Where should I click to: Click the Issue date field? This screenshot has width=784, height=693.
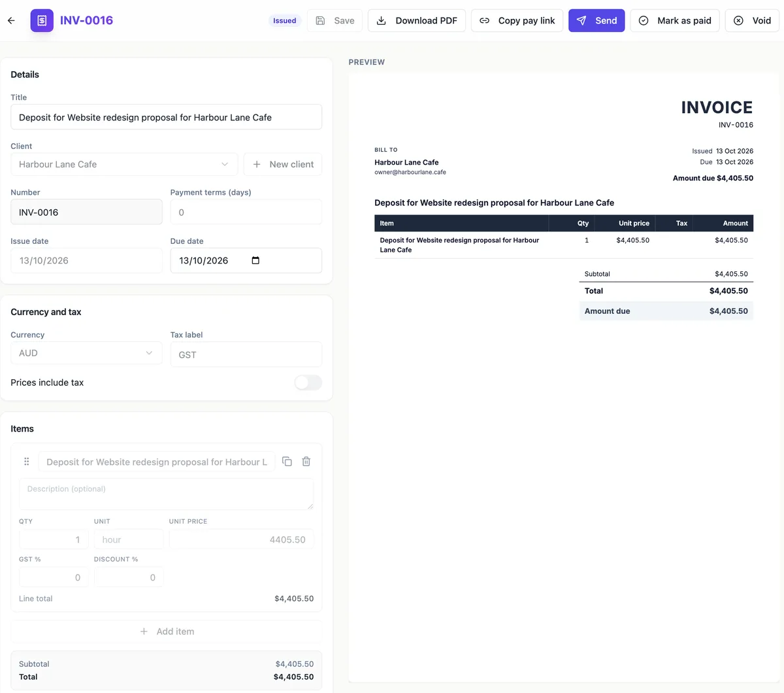coord(86,260)
